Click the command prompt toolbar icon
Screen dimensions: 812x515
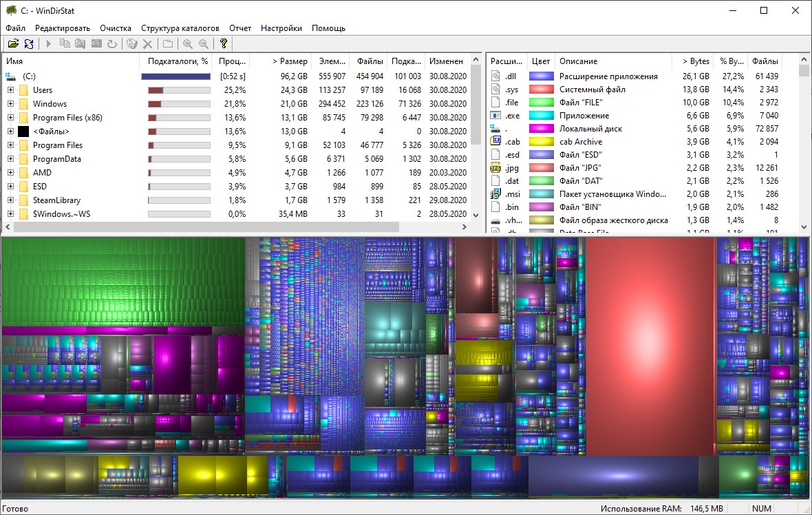click(x=96, y=44)
